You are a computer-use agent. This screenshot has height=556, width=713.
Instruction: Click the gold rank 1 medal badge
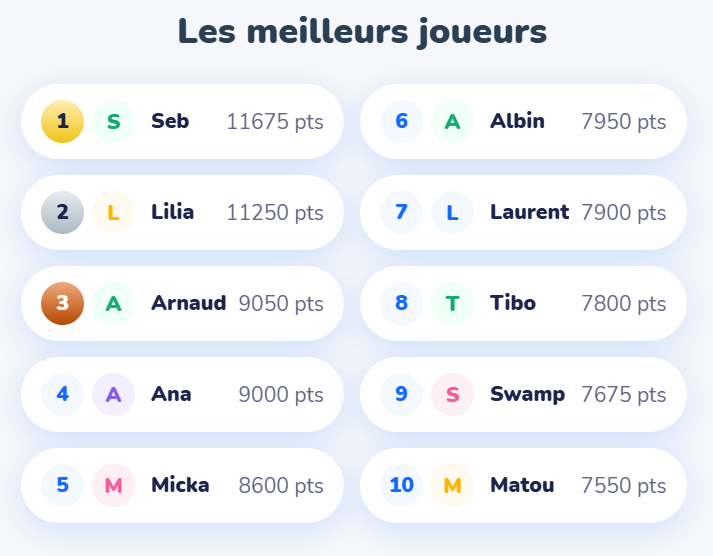(x=62, y=122)
